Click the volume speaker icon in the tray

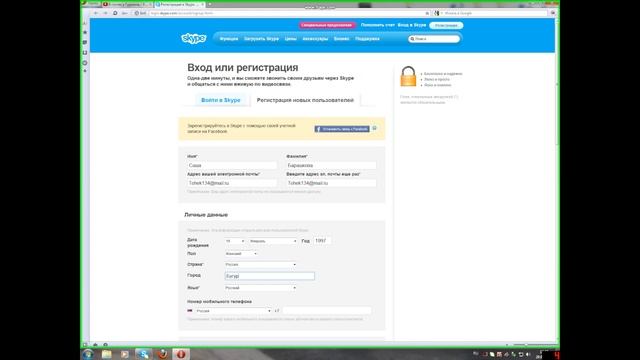[x=528, y=354]
